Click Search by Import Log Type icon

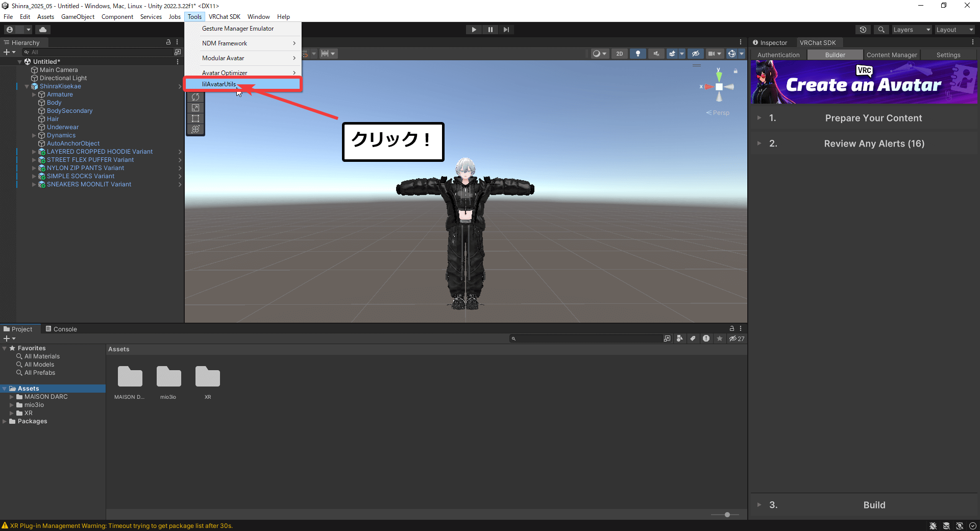click(x=706, y=339)
